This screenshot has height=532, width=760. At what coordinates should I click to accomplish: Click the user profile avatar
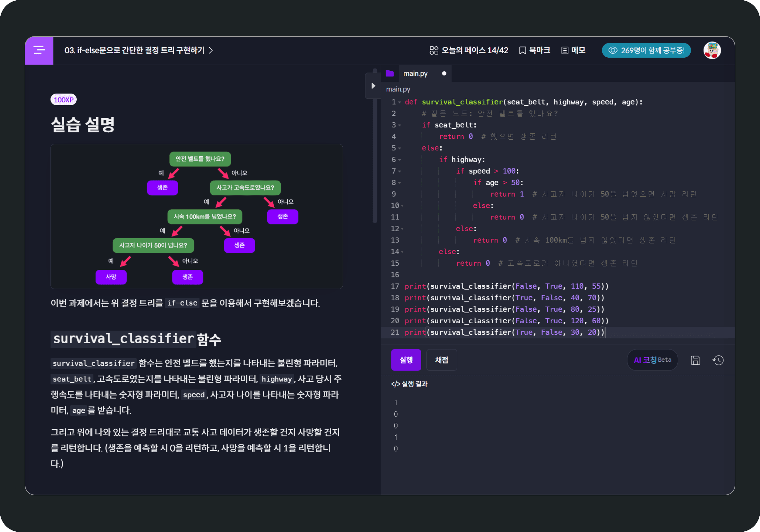tap(712, 50)
